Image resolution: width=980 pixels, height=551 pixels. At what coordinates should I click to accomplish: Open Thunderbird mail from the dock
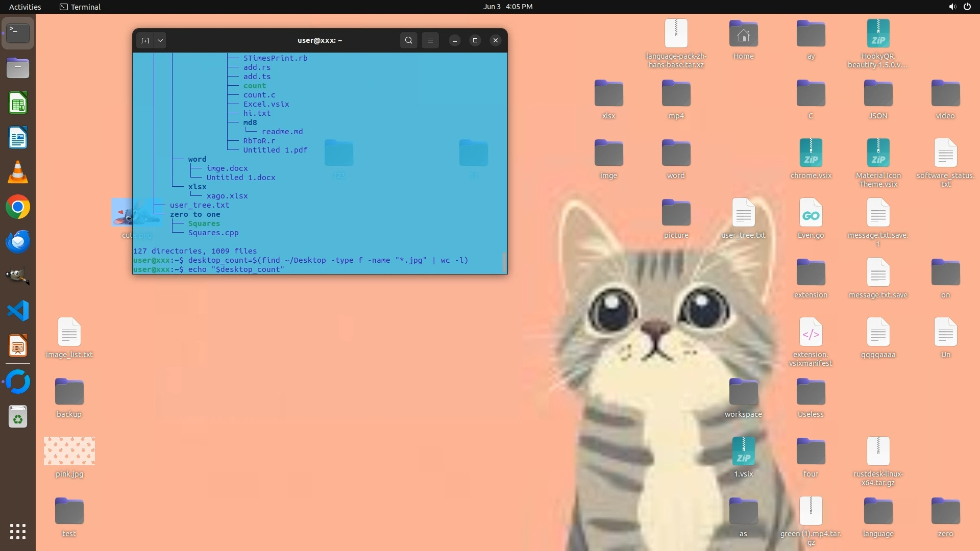18,241
